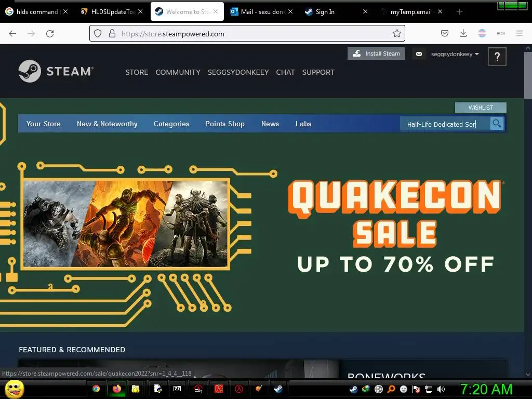Click the QuakeCon games artwork thumbnail

[125, 223]
